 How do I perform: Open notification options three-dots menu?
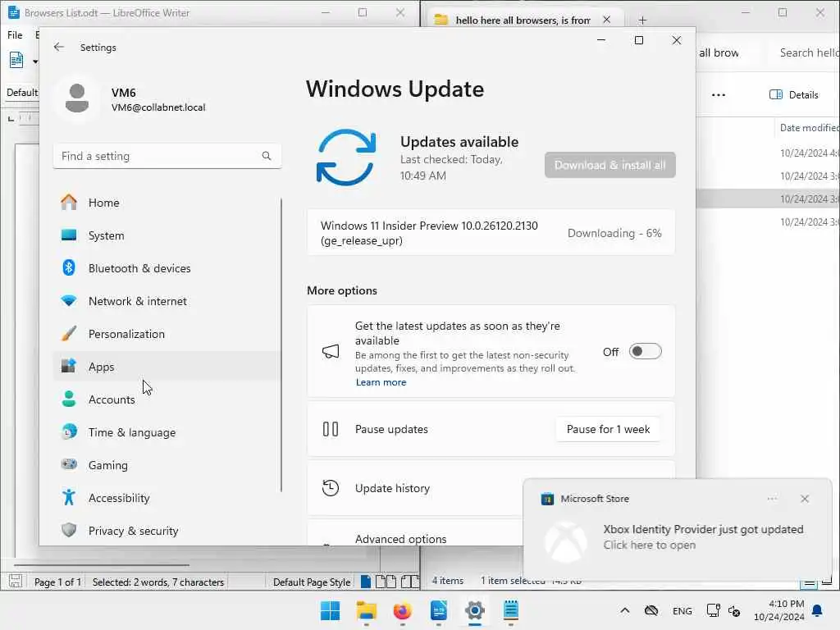click(x=772, y=499)
